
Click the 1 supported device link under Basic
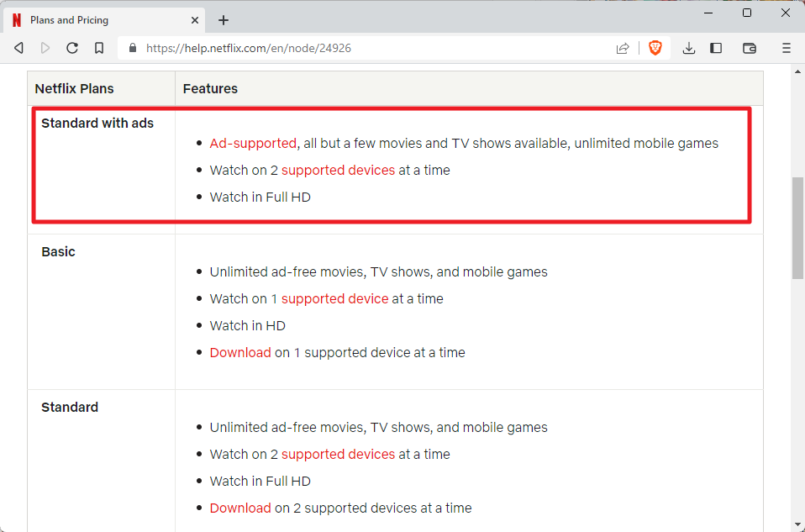tap(329, 299)
